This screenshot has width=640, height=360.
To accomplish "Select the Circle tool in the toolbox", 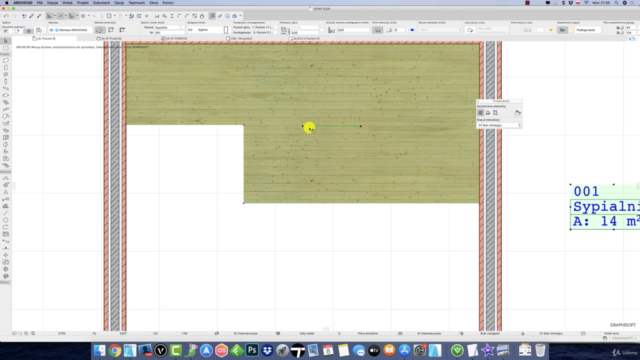I will (6, 220).
